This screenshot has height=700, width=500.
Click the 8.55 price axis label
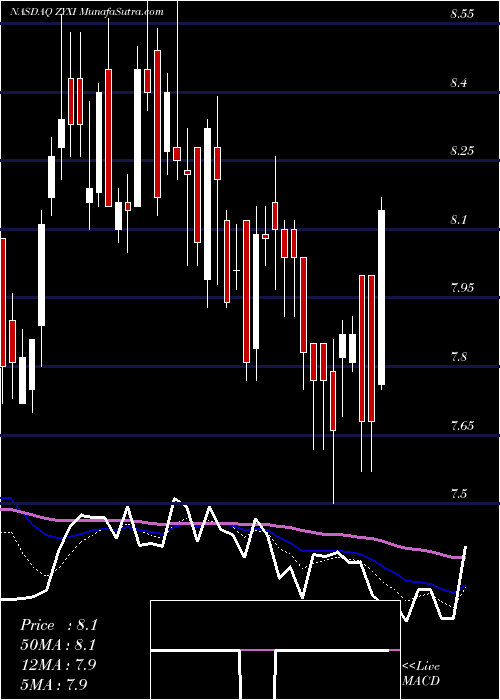pos(462,14)
